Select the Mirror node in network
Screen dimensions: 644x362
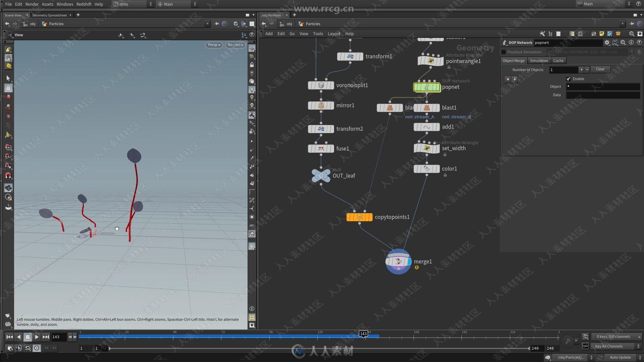tap(321, 105)
